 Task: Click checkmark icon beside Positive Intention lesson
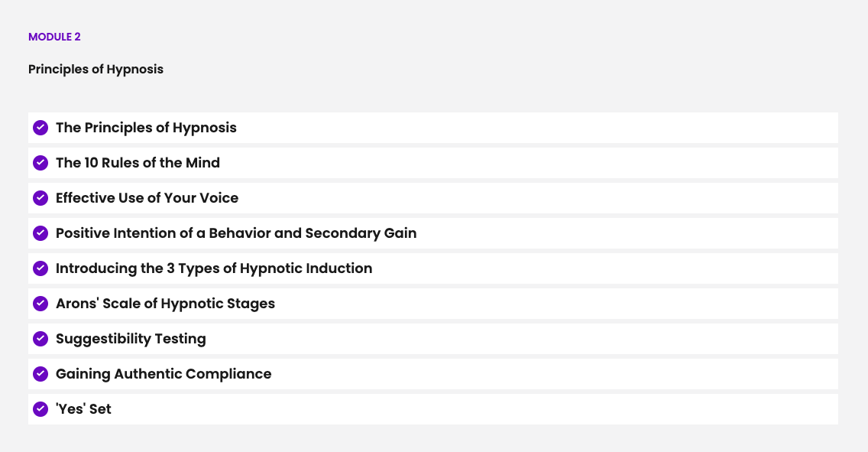40,233
